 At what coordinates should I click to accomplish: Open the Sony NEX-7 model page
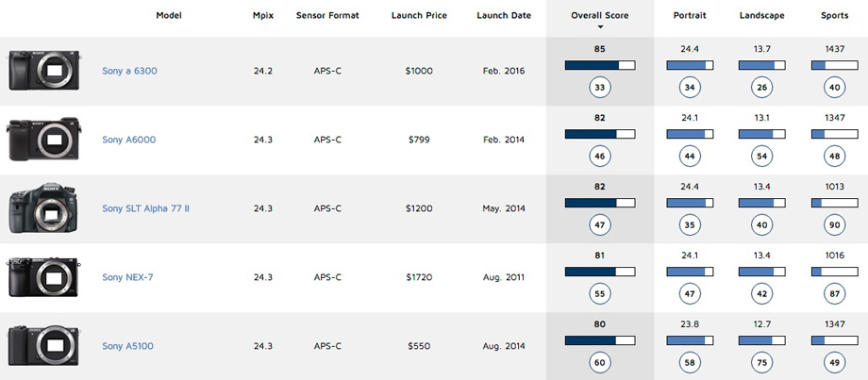(x=127, y=277)
